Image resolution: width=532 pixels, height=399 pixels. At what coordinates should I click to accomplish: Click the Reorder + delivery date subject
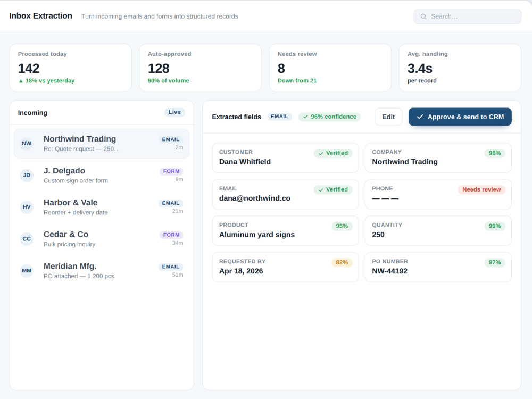coord(76,212)
